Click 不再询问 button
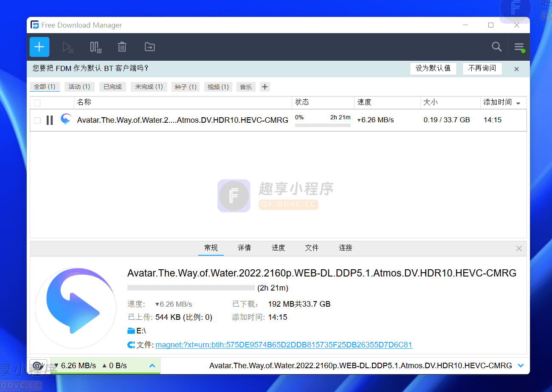 pos(482,68)
